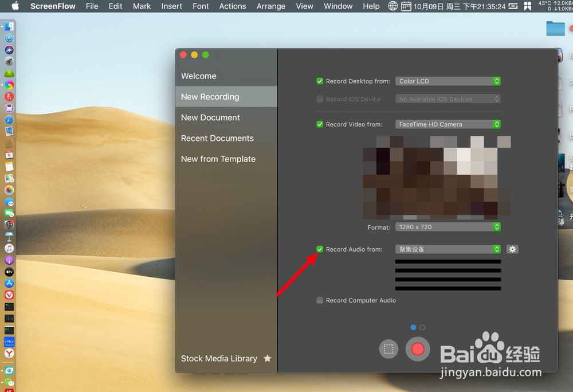Open the File menu

92,6
